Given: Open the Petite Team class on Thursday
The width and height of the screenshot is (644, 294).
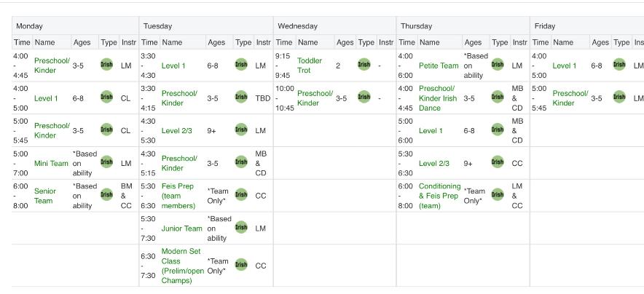Looking at the screenshot, I should pos(439,65).
